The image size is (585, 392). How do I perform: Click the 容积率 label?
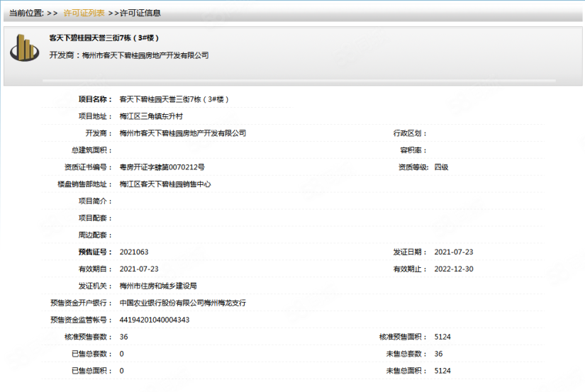tap(413, 150)
